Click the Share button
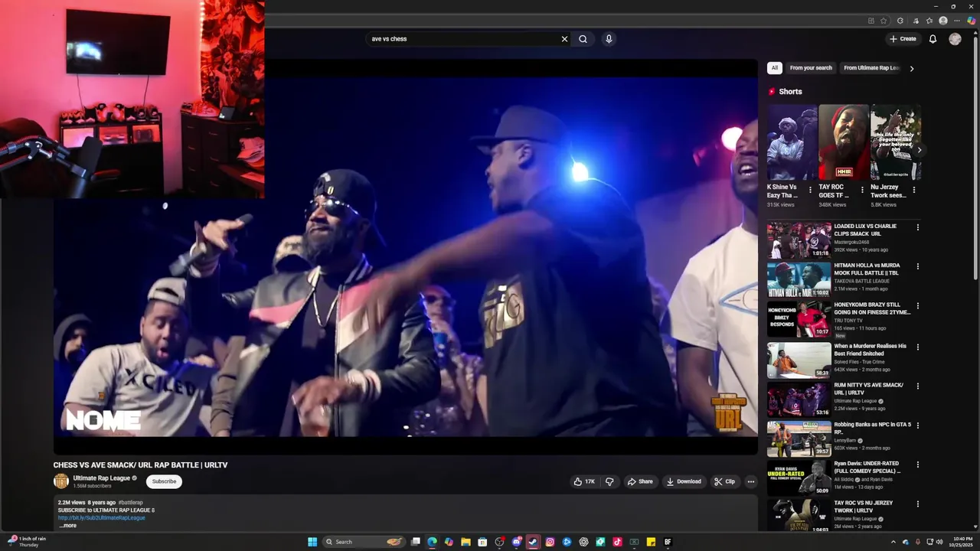Image resolution: width=980 pixels, height=551 pixels. coord(640,481)
